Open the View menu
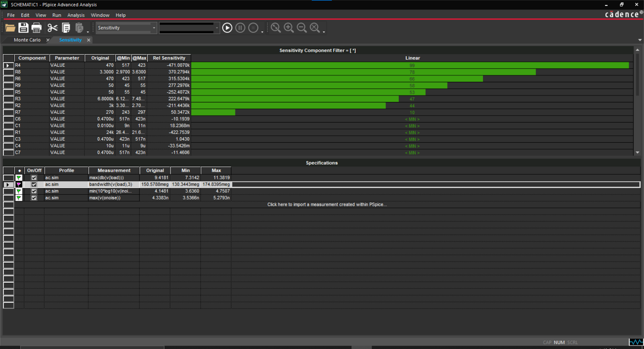Viewport: 644px width, 349px height. coord(41,15)
